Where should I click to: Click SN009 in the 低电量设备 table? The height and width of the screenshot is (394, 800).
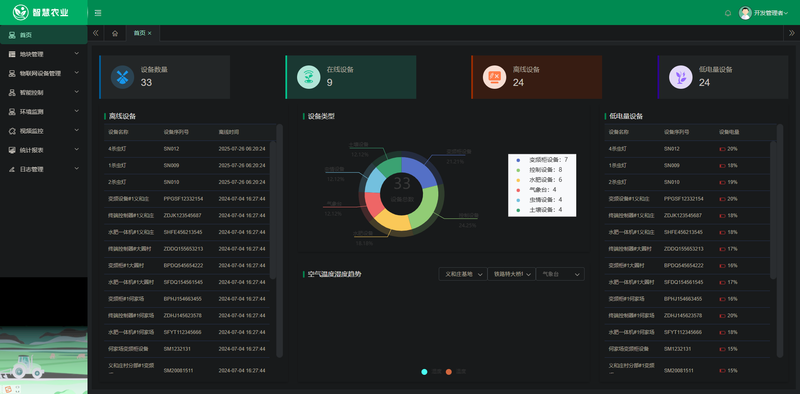672,166
